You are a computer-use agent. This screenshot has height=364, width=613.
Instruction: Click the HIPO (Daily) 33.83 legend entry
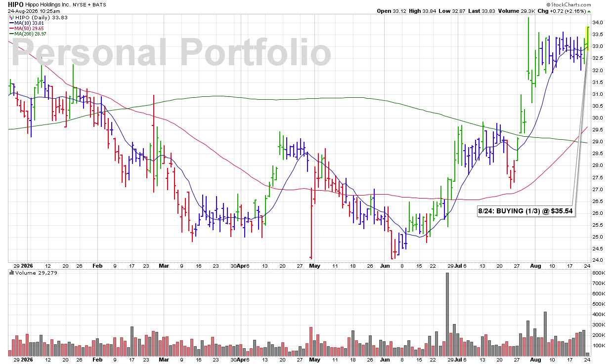pos(41,17)
